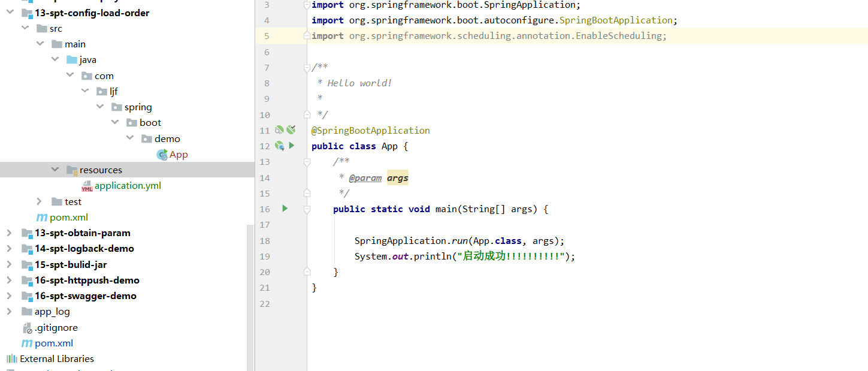Screen dimensions: 868x371
Task: Click the .gitignore file icon
Action: [27, 328]
